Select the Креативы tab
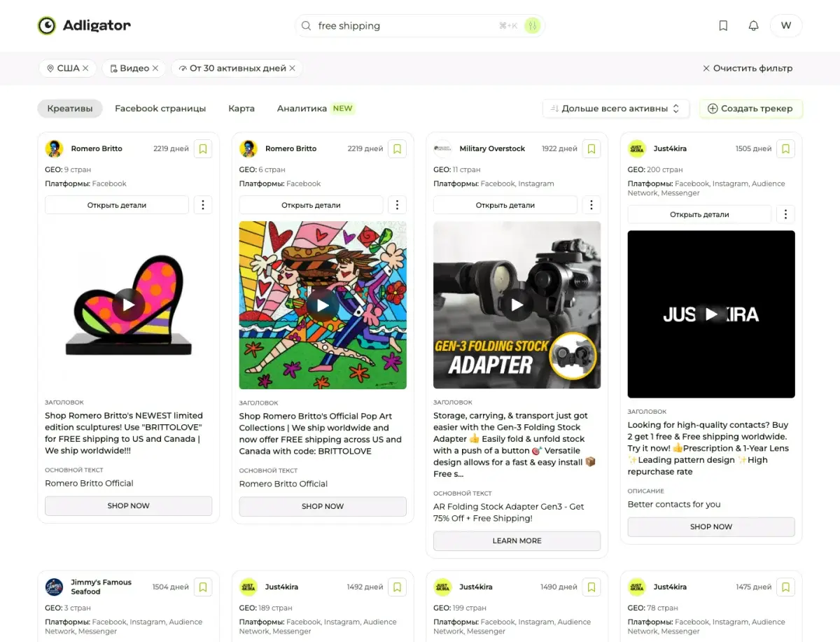 click(70, 109)
